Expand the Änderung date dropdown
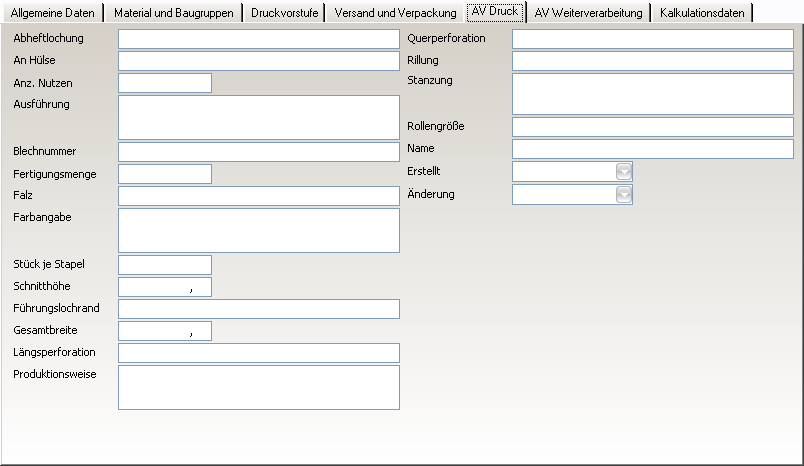Screen dimensions: 804x466 (x=624, y=195)
